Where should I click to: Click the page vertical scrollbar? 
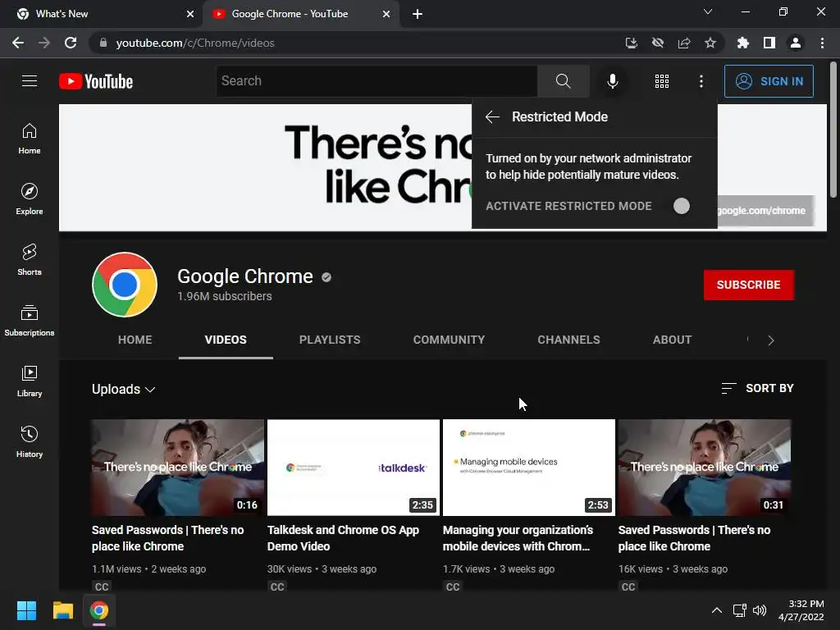coord(833,130)
